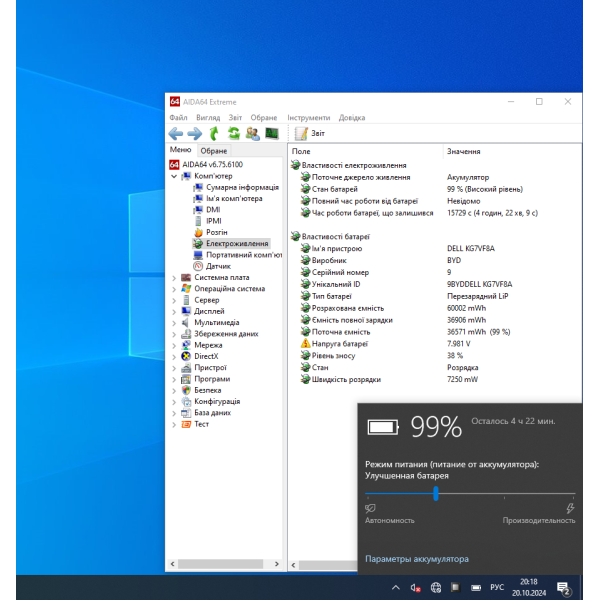Select Портативний комп'ютер tree item
This screenshot has width=600, height=600.
pos(244,255)
